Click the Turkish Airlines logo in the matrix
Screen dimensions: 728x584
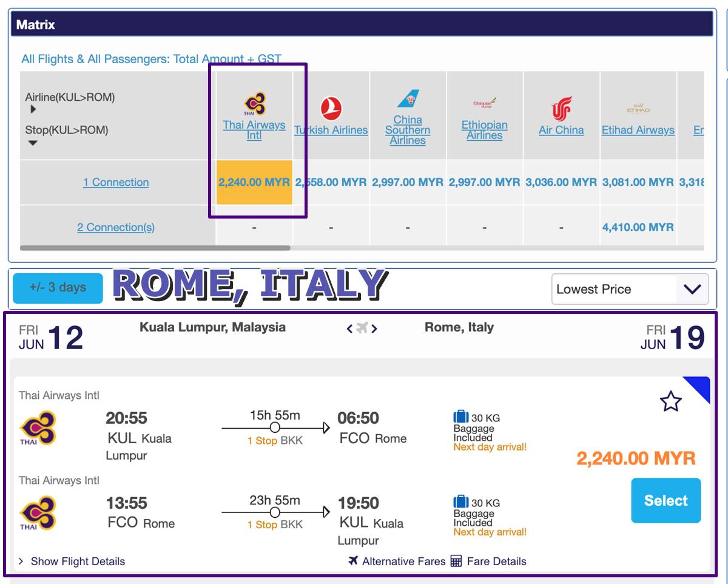click(331, 109)
